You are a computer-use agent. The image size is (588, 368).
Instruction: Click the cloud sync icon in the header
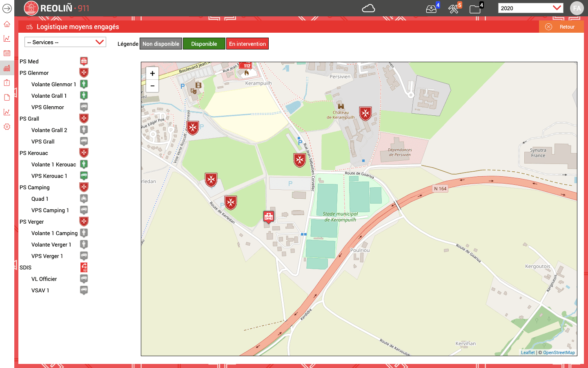point(368,8)
